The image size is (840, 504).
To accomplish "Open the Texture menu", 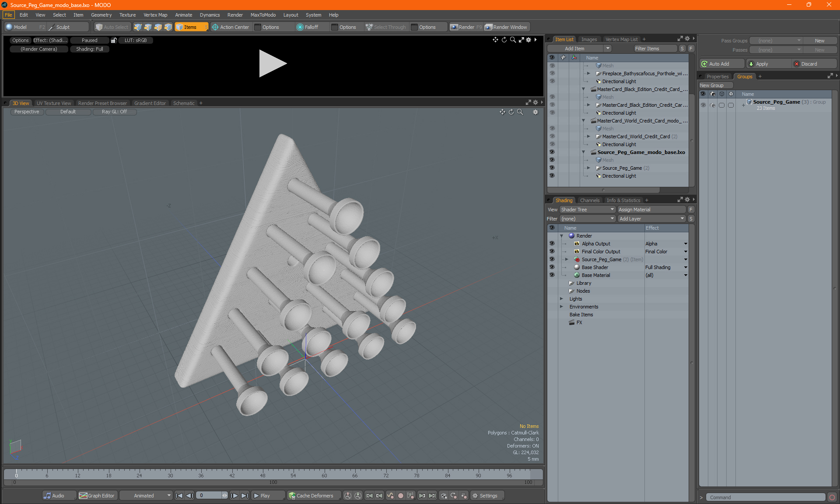I will [127, 15].
